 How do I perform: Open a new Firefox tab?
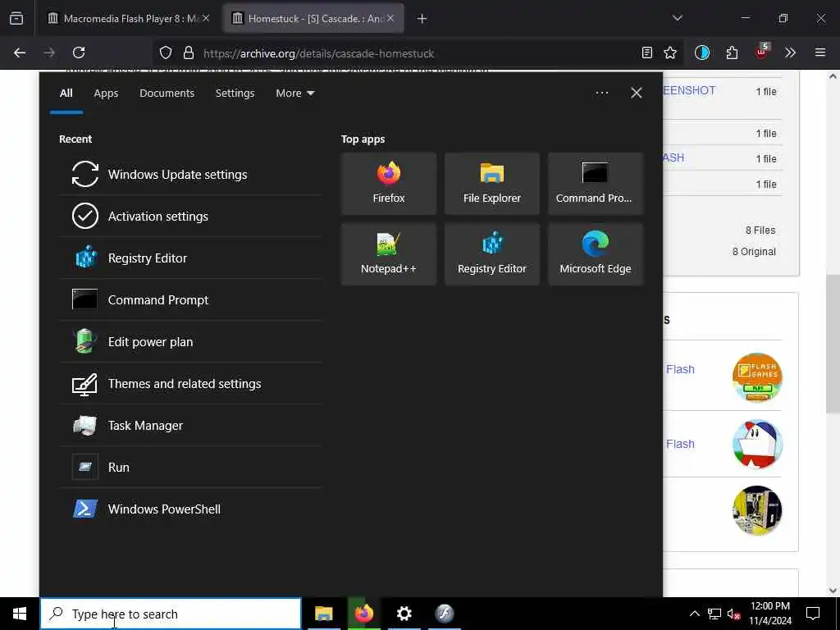[x=422, y=19]
